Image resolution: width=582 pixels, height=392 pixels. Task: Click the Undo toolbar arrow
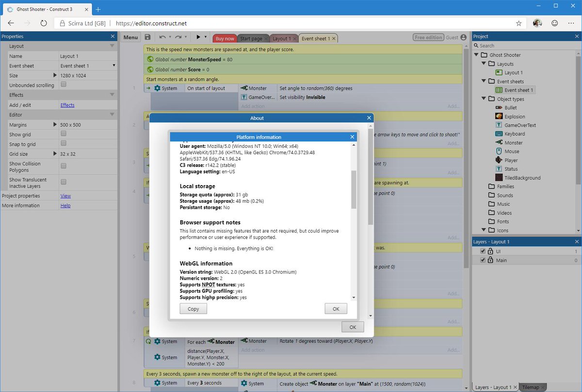[162, 37]
